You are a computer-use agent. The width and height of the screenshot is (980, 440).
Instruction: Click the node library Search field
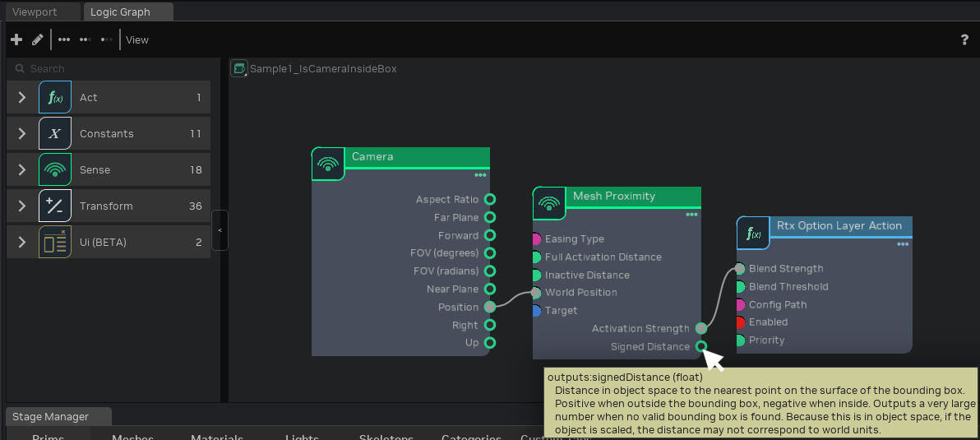point(109,69)
